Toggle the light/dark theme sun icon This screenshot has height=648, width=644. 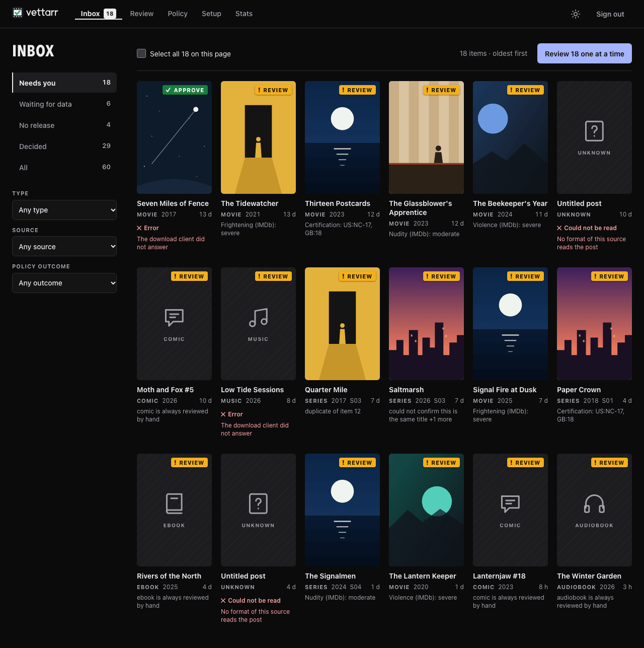click(576, 14)
